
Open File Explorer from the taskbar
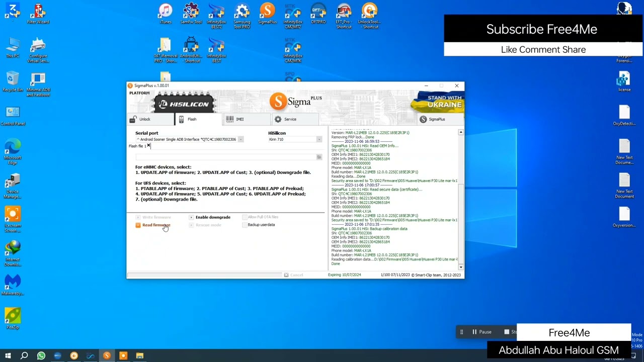pyautogui.click(x=139, y=356)
